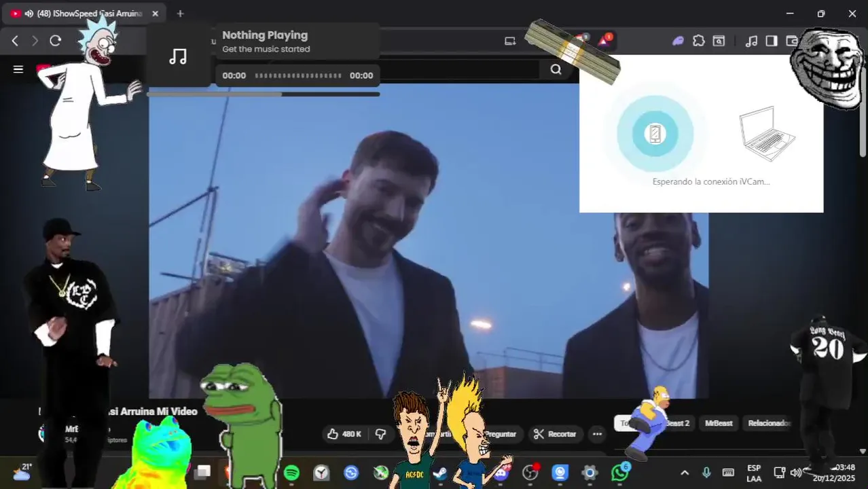This screenshot has width=868, height=489.
Task: Open the install app icon in address bar
Action: 510,41
